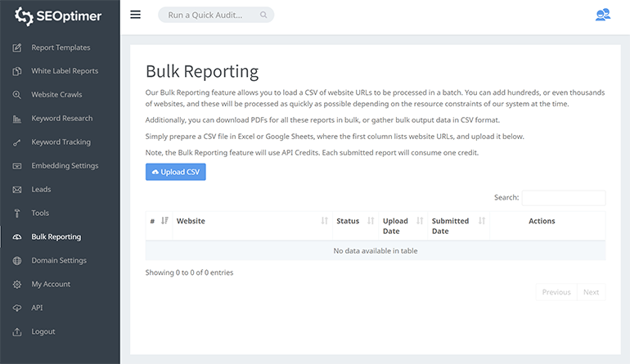Click the Domain Settings globe icon
Screen dimensions: 630x364
16,261
